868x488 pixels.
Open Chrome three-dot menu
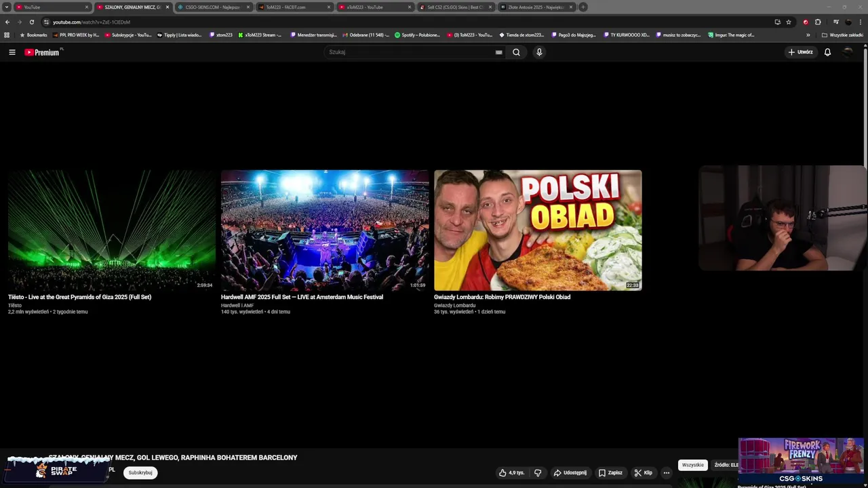pyautogui.click(x=861, y=22)
